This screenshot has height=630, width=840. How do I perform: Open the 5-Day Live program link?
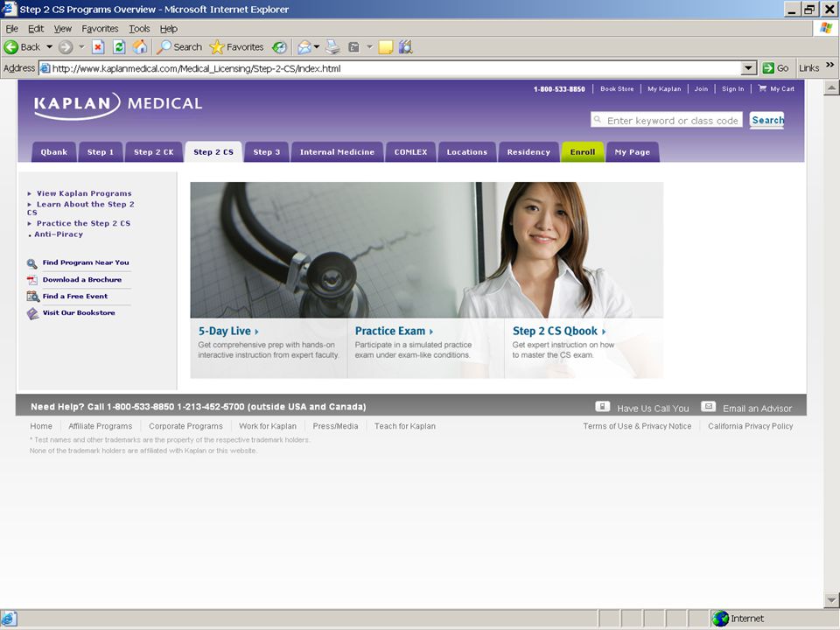228,331
